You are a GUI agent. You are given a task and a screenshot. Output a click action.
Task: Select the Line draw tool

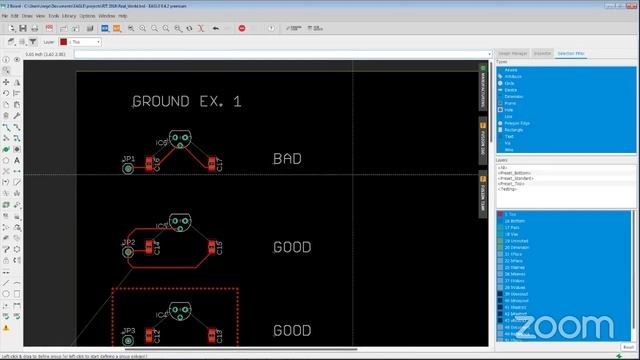(6, 283)
